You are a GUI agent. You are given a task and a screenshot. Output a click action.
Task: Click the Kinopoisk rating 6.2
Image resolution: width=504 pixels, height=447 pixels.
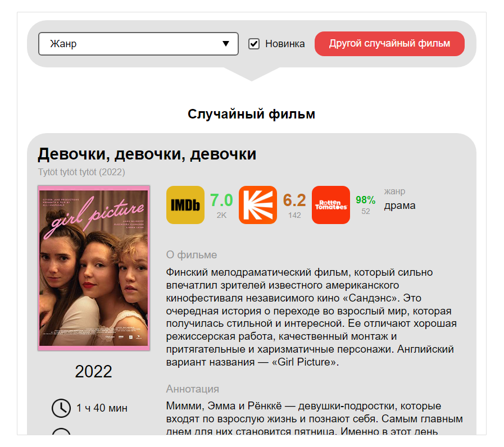point(294,200)
